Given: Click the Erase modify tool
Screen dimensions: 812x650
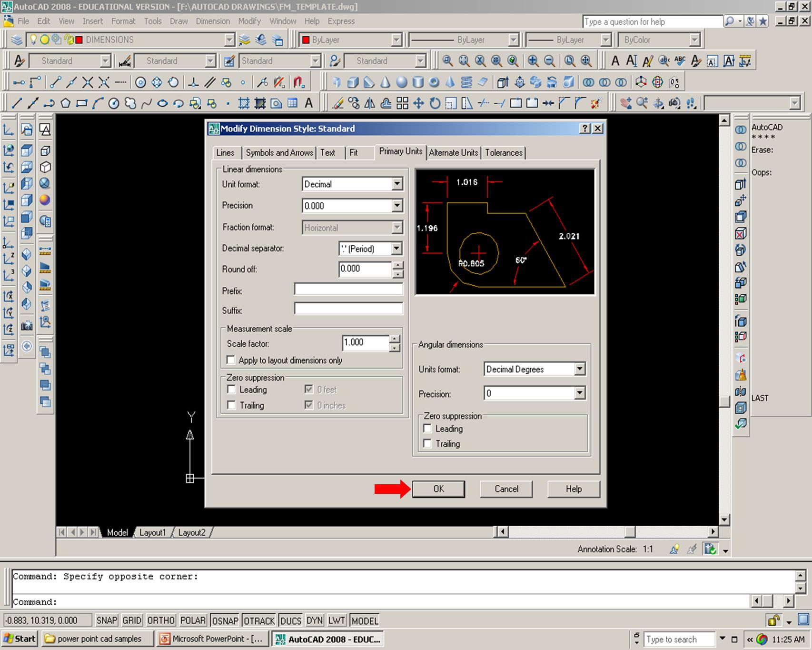Looking at the screenshot, I should (338, 103).
